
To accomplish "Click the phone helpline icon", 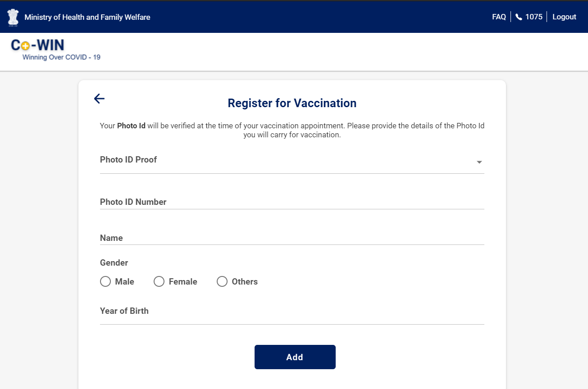I will click(519, 17).
